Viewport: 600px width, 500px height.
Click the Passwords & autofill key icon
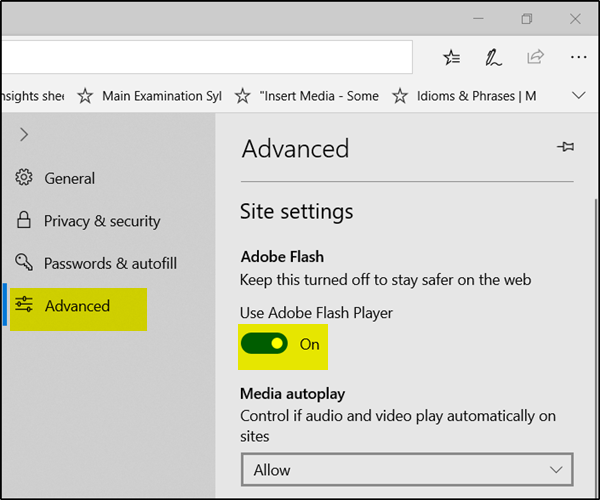pyautogui.click(x=24, y=264)
